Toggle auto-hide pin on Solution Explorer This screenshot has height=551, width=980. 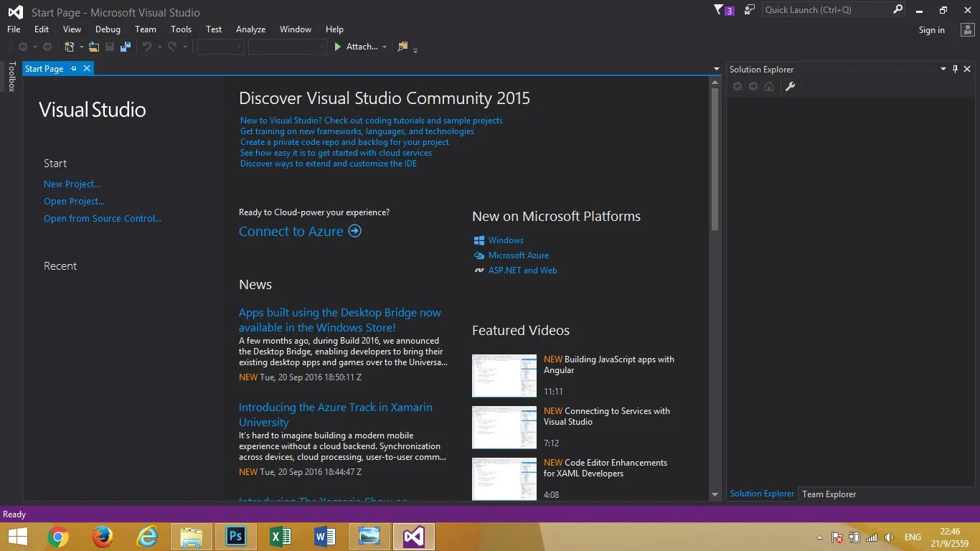955,69
